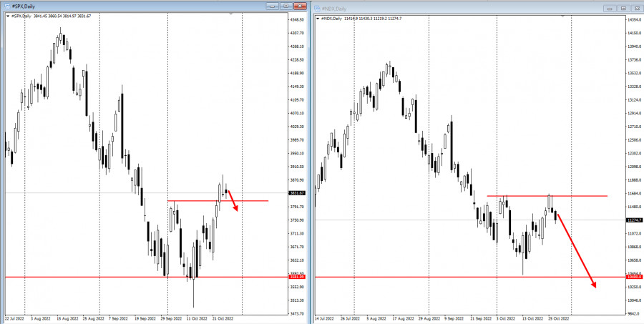
Task: Close the #NDX,Daily chart window
Action: pos(638,8)
